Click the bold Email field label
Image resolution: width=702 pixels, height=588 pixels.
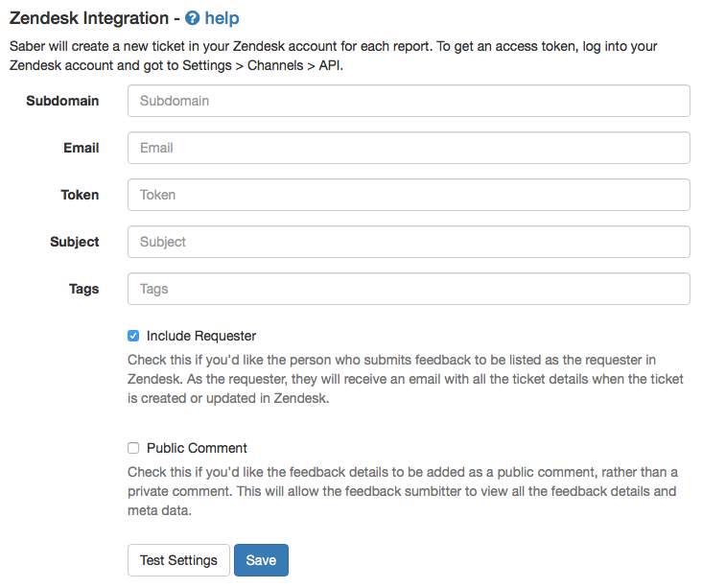[81, 148]
